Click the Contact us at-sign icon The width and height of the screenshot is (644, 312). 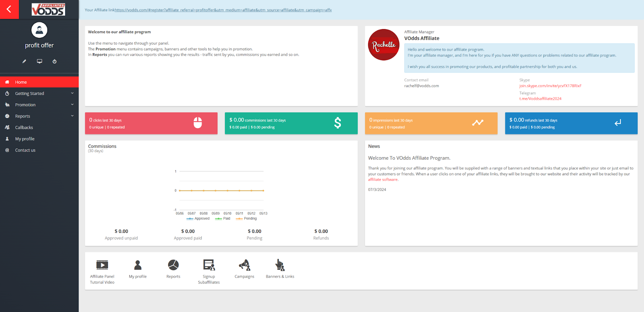click(7, 150)
